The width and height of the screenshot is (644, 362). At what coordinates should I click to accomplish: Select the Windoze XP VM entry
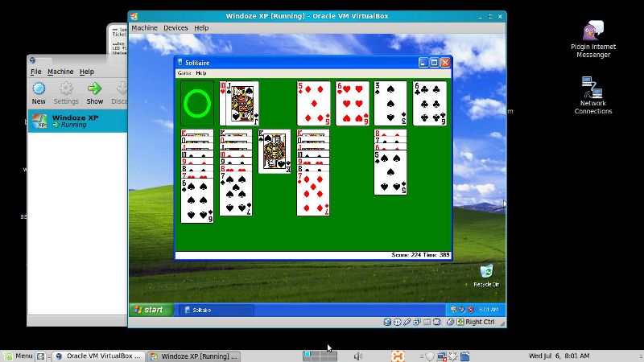77,121
